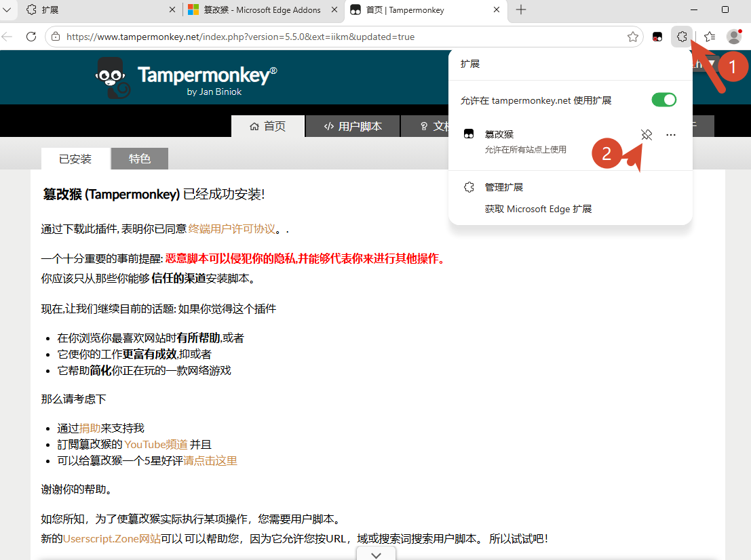Add this page to favorites star

[x=633, y=37]
